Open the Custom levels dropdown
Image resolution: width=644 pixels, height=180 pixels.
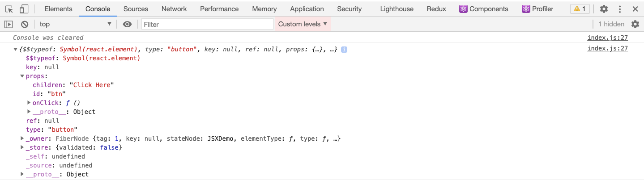[303, 24]
